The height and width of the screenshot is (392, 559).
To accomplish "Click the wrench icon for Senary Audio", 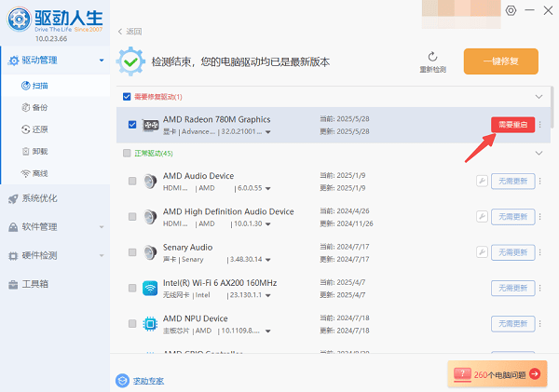I will click(482, 252).
